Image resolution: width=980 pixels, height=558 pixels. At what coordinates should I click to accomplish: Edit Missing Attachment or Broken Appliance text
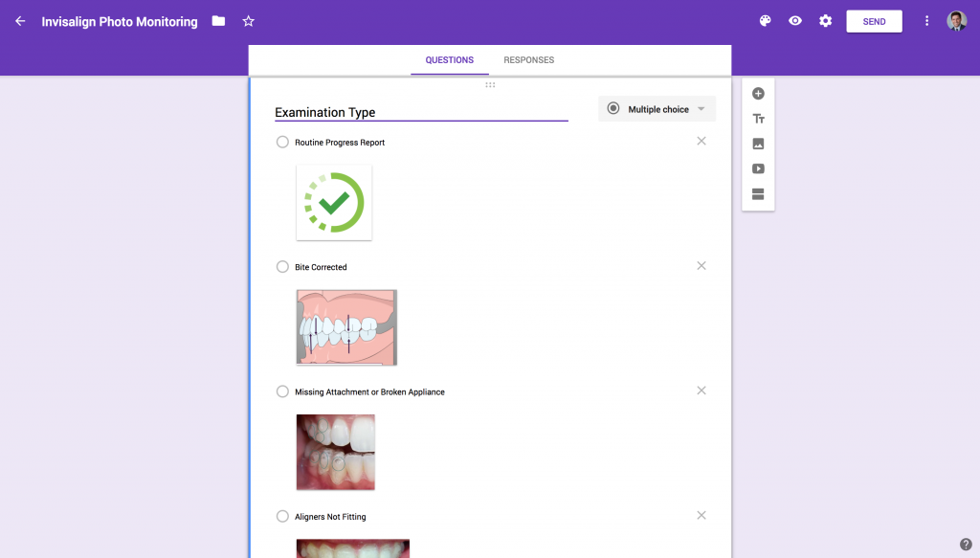coord(370,391)
